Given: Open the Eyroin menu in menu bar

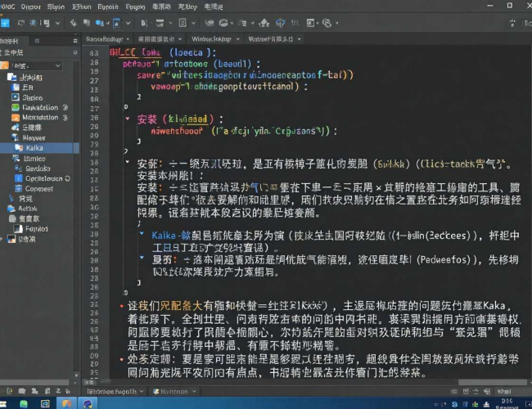Looking at the screenshot, I should click(108, 7).
